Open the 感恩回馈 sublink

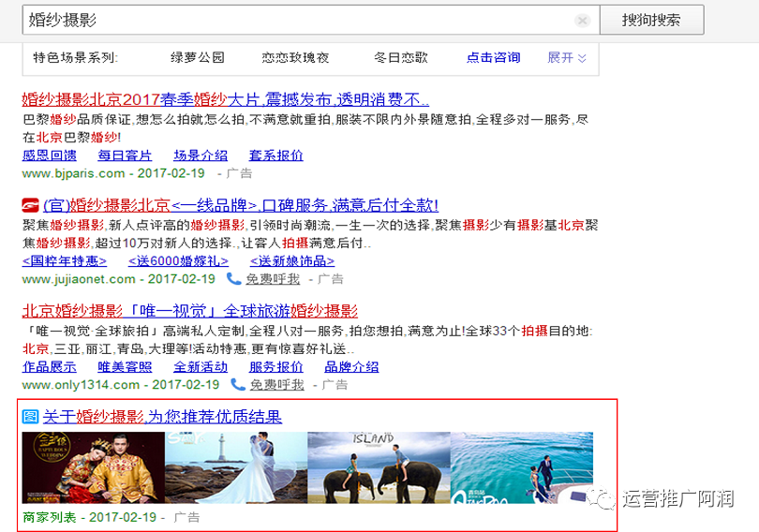tap(50, 155)
